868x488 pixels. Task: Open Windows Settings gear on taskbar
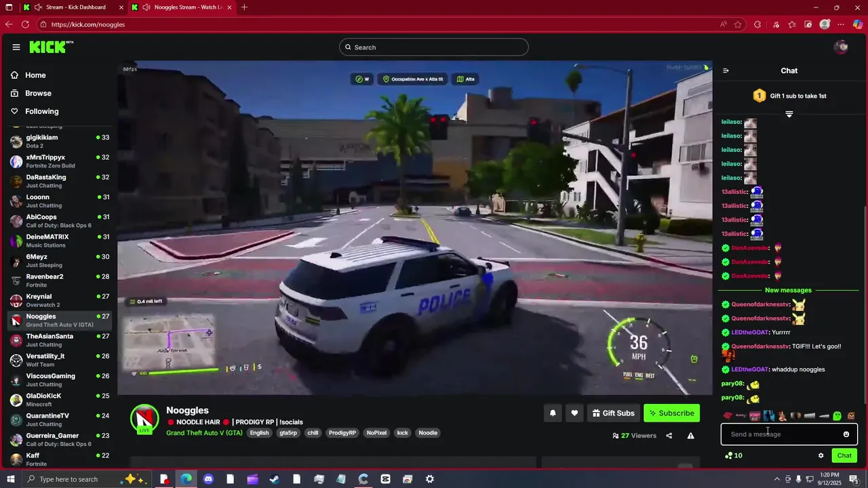[x=430, y=479]
